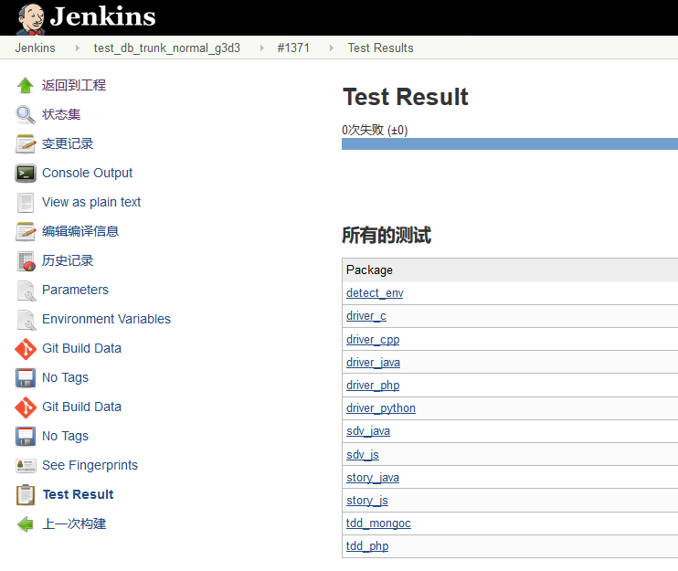Click the green up arrow icon
The image size is (678, 571).
26,86
